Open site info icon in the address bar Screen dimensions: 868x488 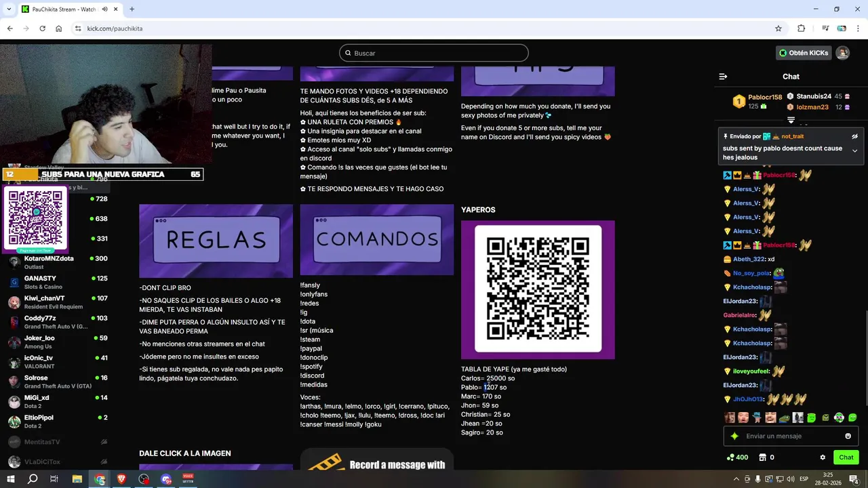coord(78,28)
